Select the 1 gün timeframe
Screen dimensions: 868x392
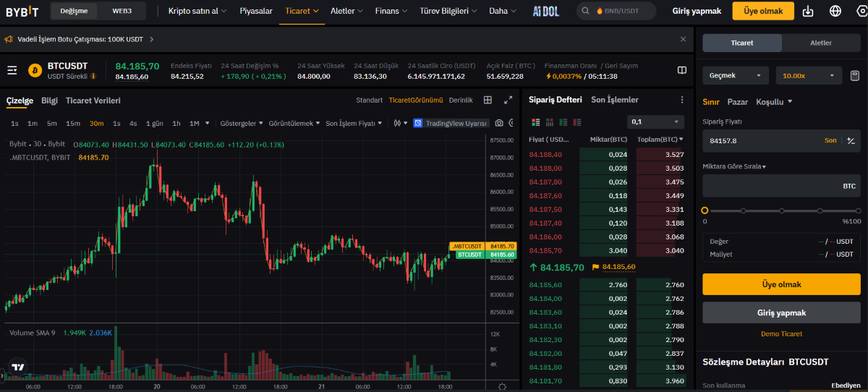155,124
